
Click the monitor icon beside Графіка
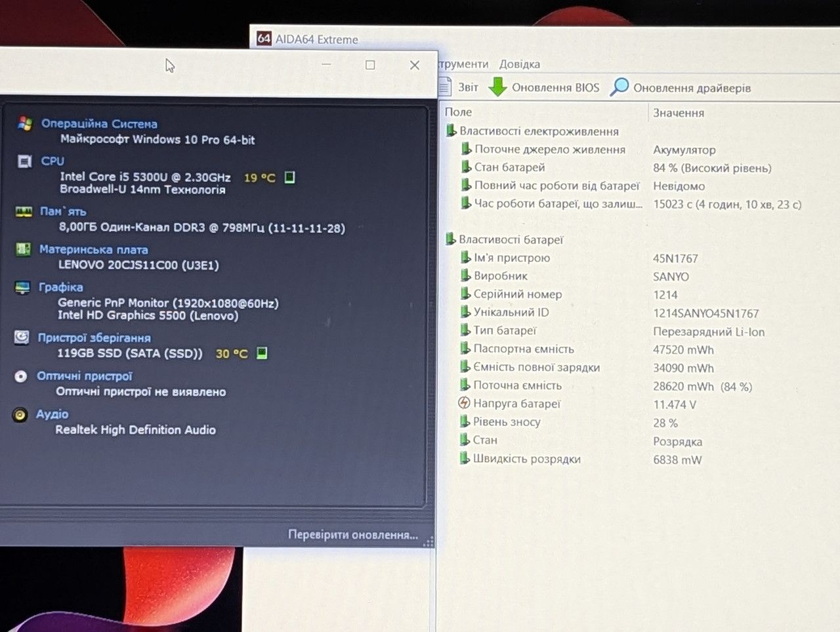pos(22,287)
